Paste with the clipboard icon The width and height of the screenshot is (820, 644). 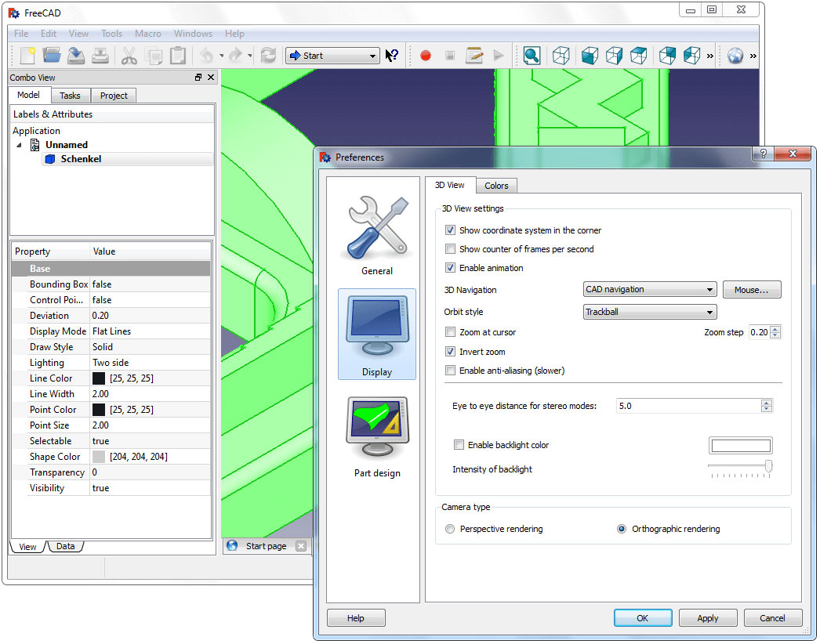(x=178, y=56)
